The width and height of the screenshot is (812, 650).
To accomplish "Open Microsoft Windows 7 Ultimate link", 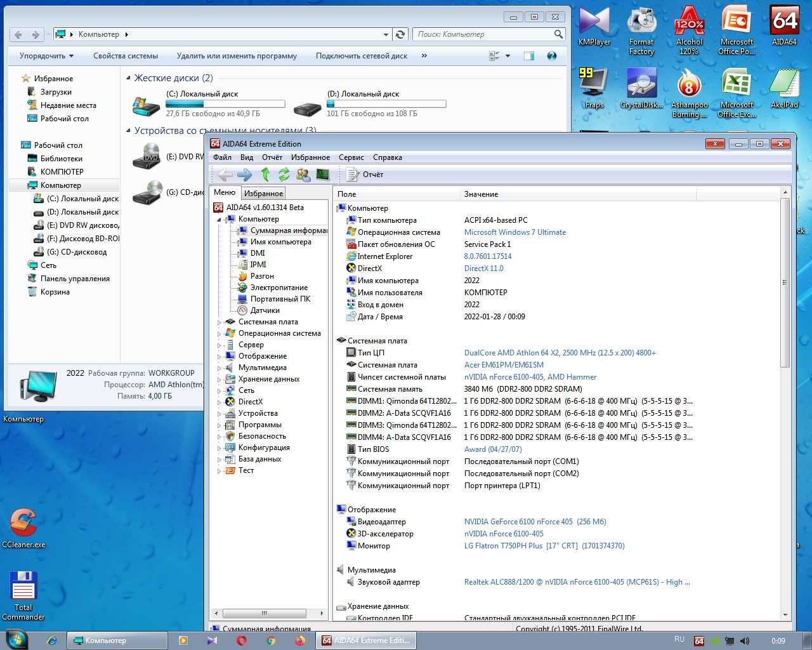I will click(514, 232).
